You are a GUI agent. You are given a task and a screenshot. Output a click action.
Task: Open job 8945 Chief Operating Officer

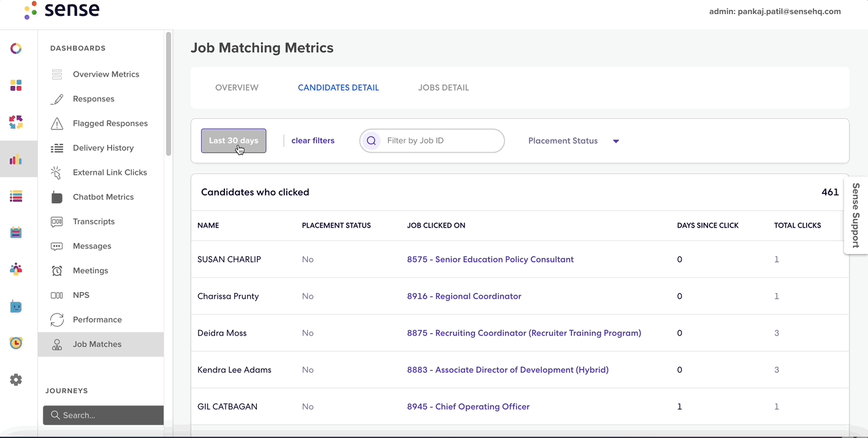468,407
